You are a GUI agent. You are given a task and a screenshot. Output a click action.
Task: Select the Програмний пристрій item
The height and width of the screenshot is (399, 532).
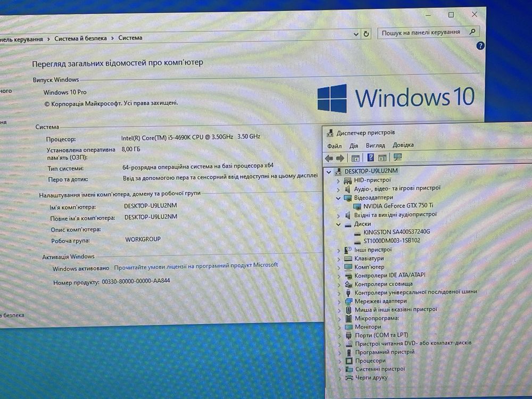[385, 352]
